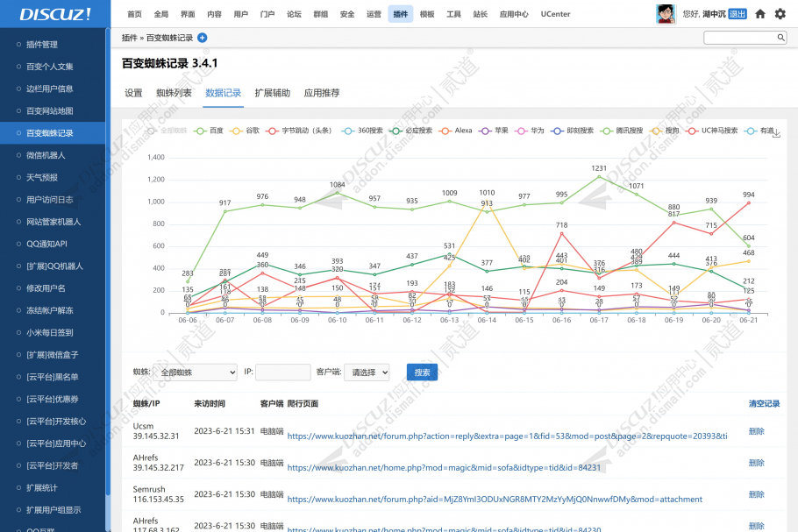Open the 界面 top menu
This screenshot has height=532, width=798.
pos(188,14)
